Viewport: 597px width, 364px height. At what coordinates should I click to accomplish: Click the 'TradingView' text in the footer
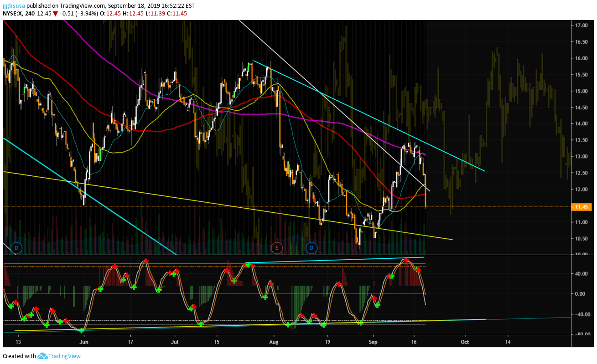65,356
